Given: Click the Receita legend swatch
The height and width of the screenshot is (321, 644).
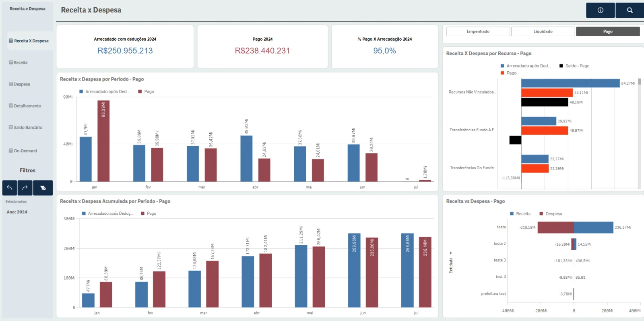Looking at the screenshot, I should [x=512, y=213].
